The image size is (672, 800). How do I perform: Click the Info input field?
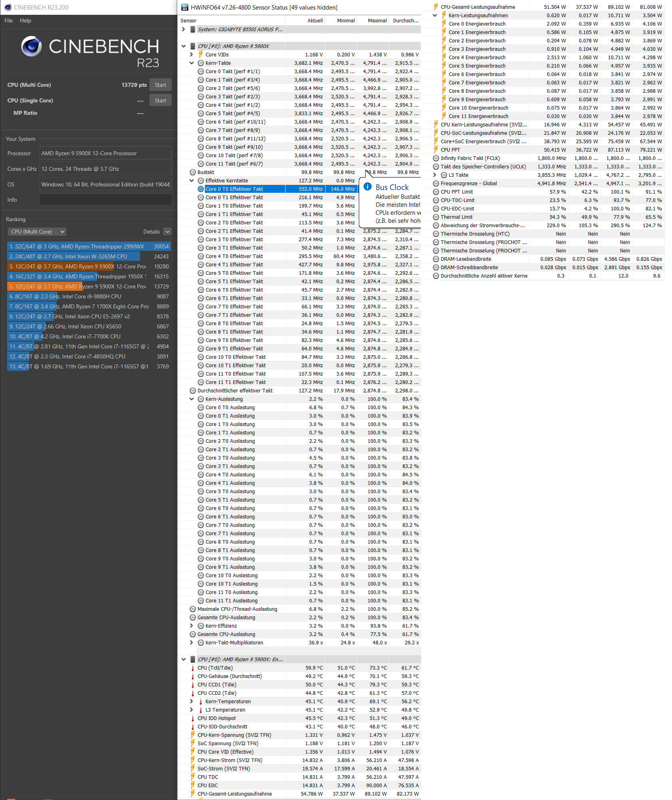(106, 200)
